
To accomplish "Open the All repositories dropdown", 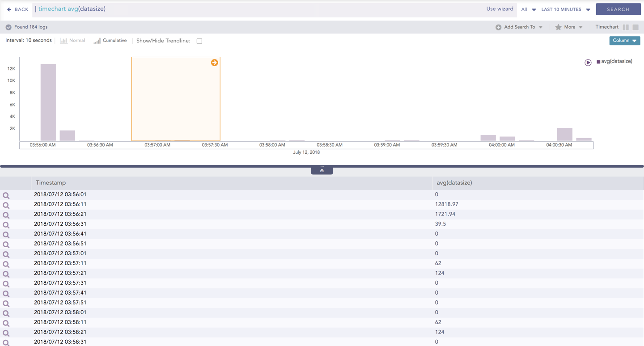I will coord(528,9).
